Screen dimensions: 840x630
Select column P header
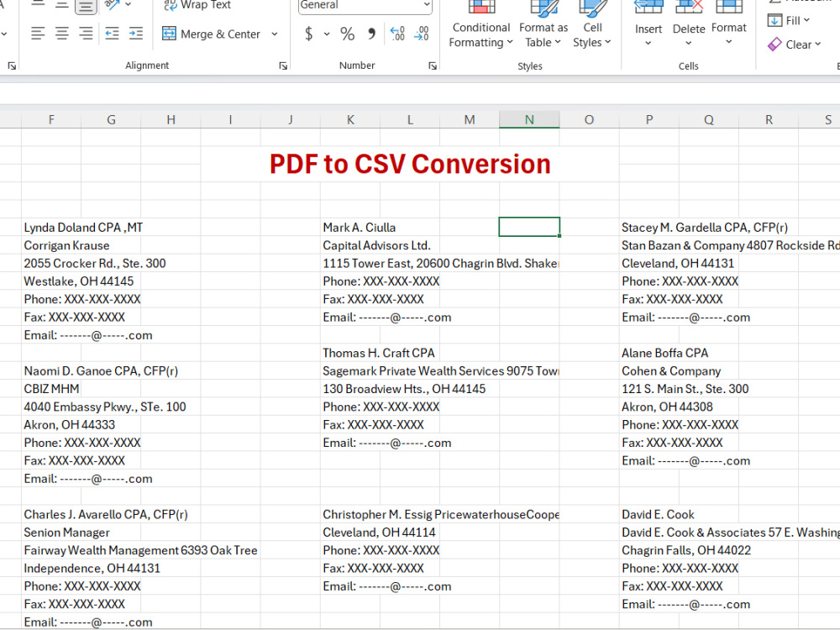[x=649, y=119]
